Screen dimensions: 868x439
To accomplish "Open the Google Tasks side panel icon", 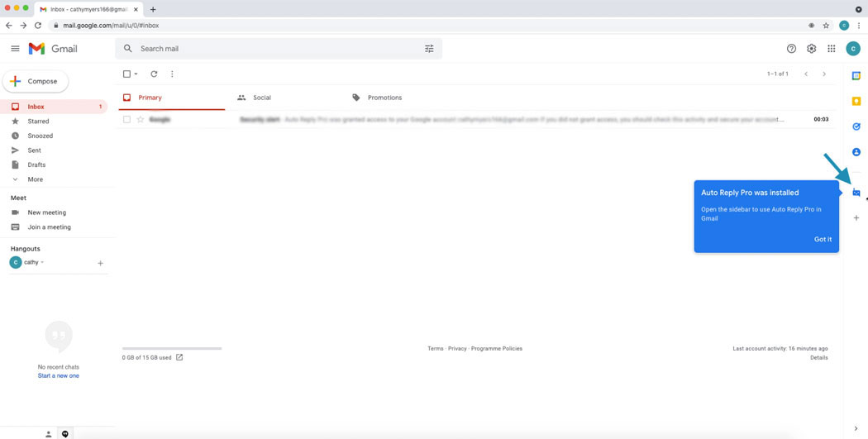I will 856,126.
